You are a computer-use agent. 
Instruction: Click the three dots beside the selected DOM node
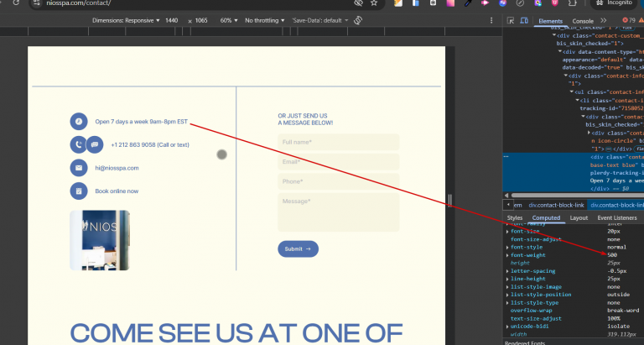coord(506,157)
